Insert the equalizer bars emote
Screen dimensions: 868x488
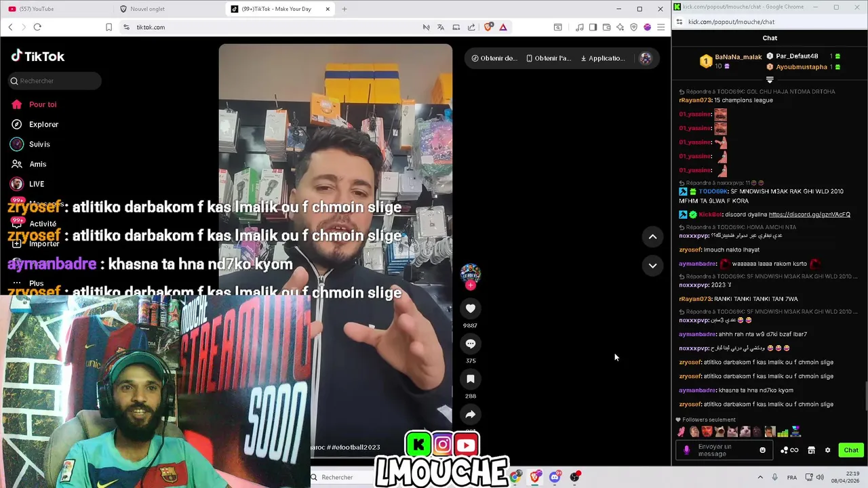pyautogui.click(x=783, y=432)
